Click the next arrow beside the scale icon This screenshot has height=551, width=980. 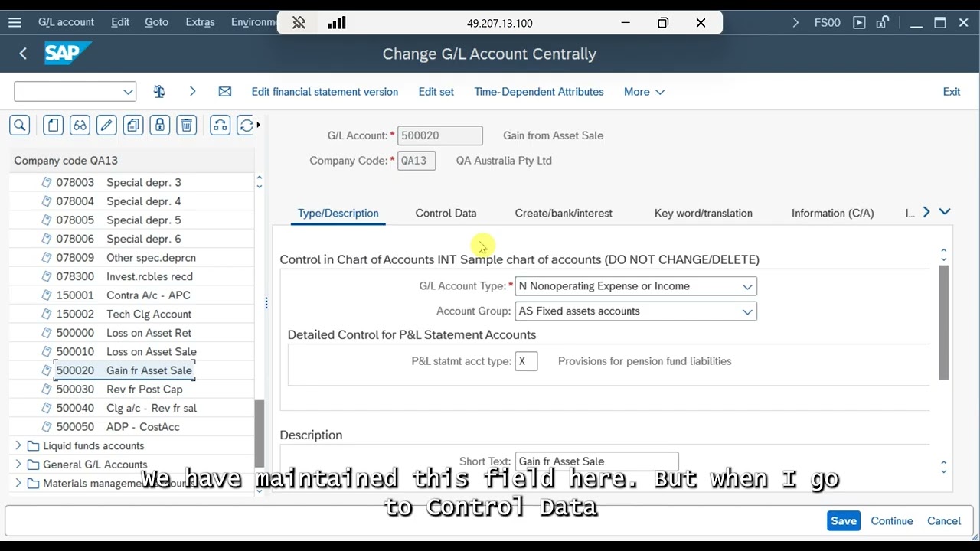192,92
